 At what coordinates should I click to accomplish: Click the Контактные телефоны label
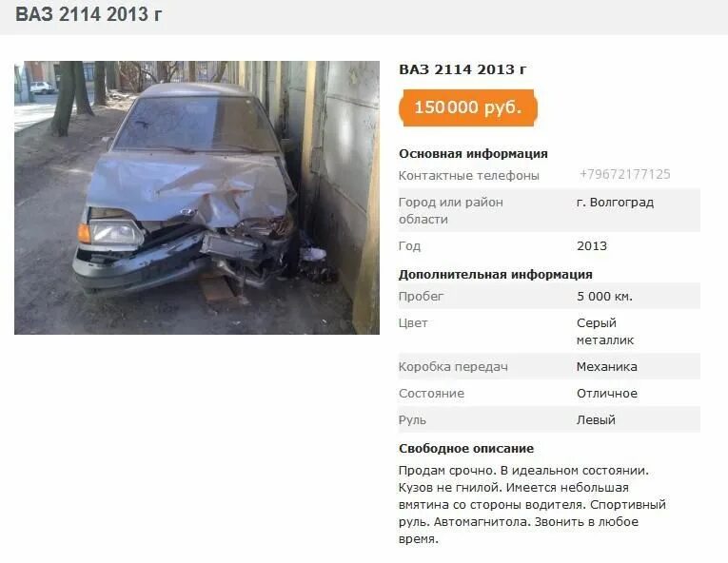(x=469, y=175)
